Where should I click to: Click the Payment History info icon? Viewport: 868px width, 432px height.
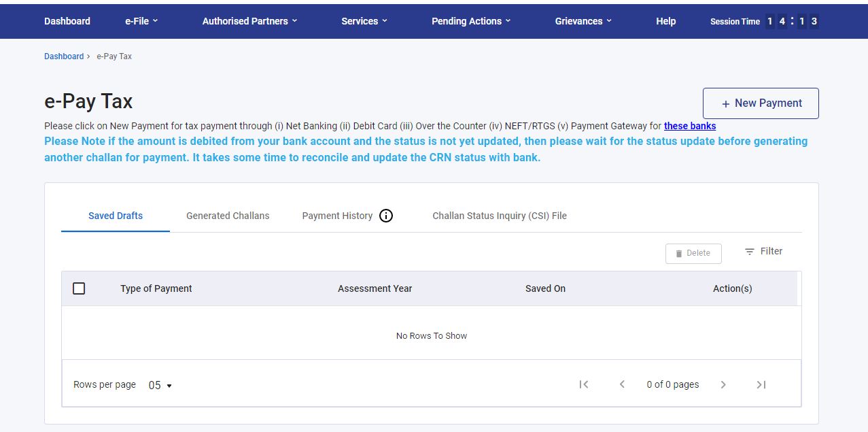pyautogui.click(x=386, y=216)
